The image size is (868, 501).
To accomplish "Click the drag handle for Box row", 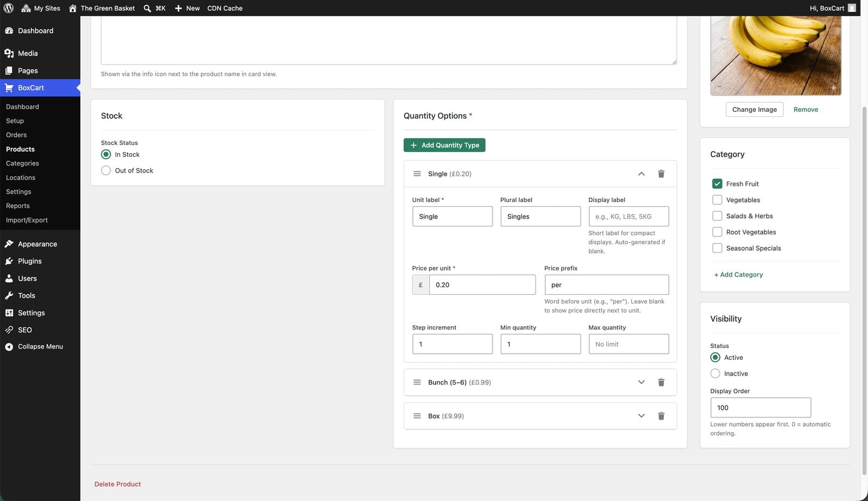I will coord(417,416).
